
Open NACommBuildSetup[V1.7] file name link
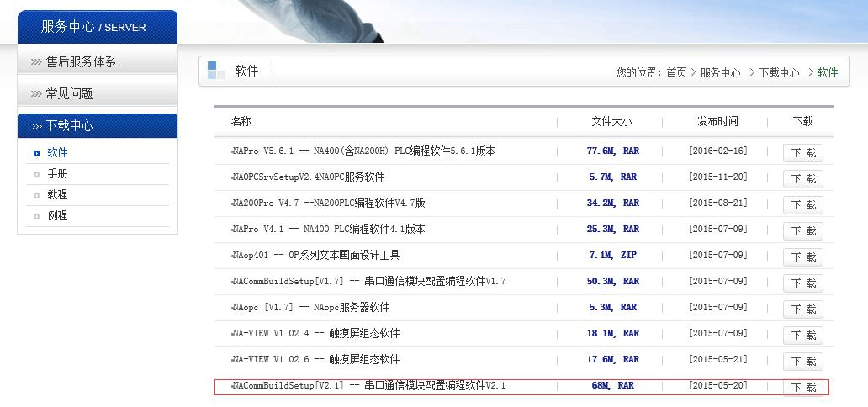368,281
